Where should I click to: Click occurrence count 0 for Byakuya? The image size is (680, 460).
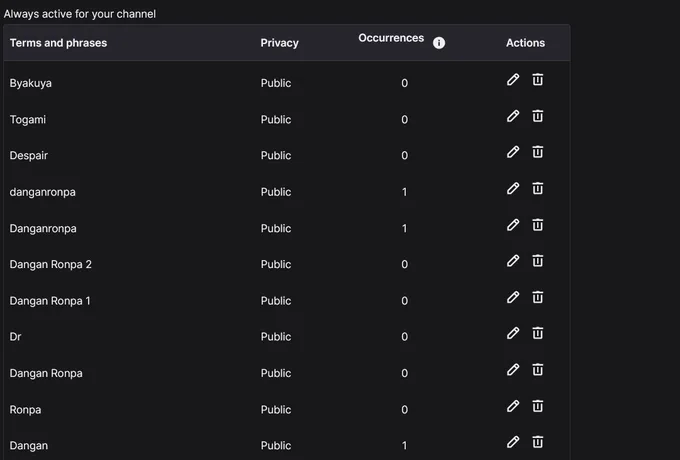coord(405,83)
